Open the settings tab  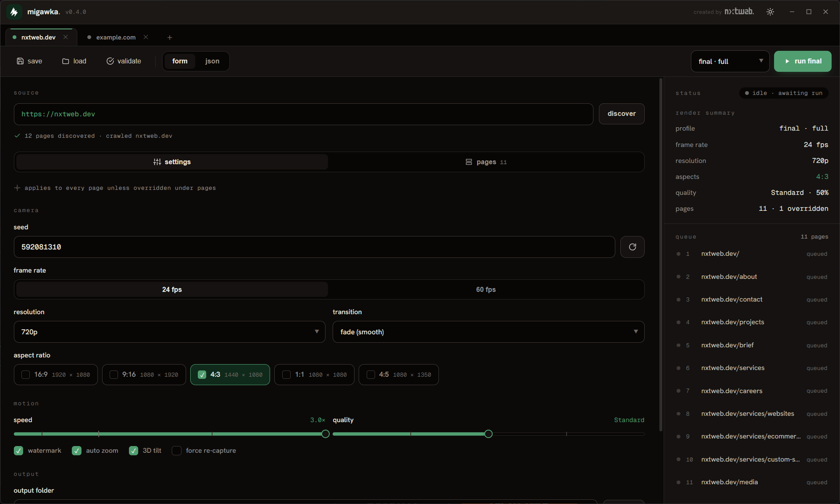(x=172, y=162)
